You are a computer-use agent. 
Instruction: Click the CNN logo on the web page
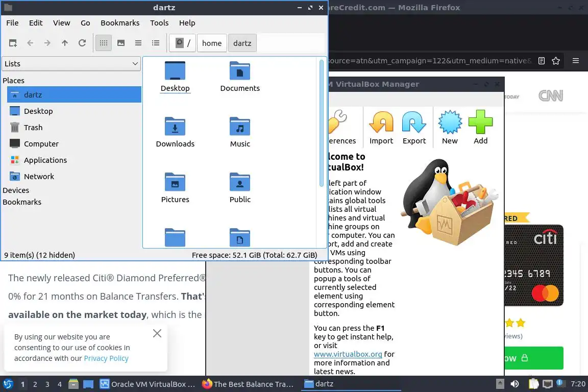[551, 95]
